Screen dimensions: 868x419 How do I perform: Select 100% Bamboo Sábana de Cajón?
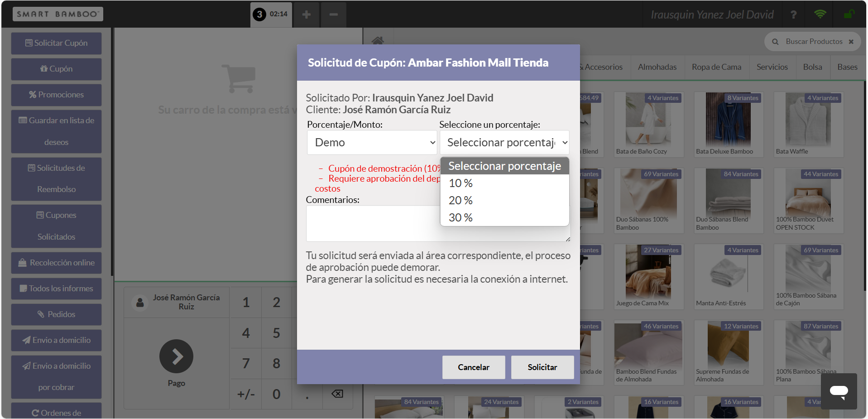808,277
